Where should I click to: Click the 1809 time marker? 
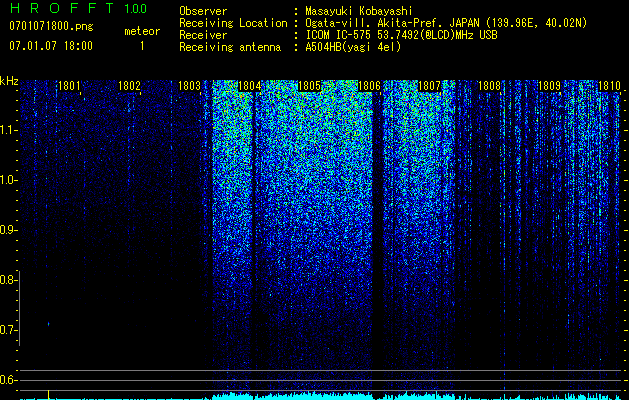(549, 85)
